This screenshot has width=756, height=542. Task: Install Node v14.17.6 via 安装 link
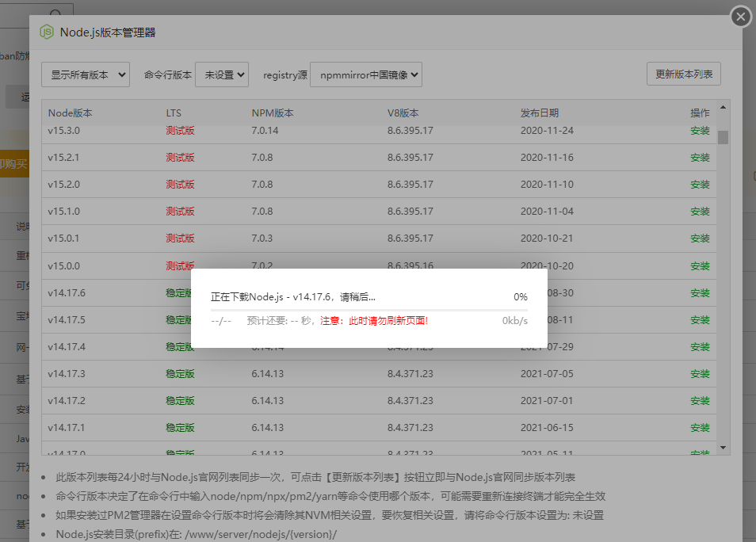[x=700, y=293]
